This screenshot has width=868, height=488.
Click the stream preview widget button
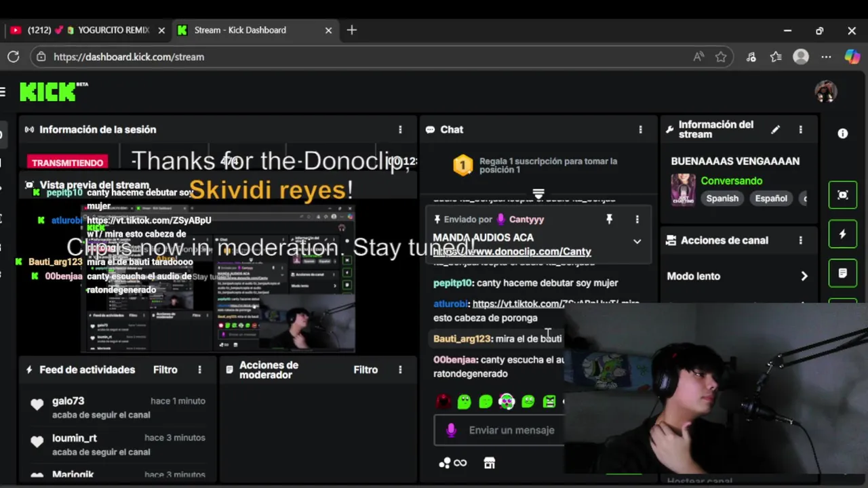point(843,195)
